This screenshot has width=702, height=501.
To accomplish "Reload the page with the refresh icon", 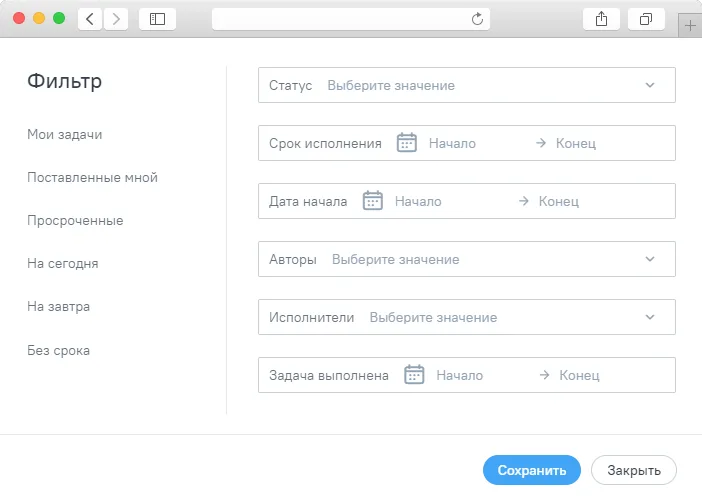I will click(x=477, y=19).
